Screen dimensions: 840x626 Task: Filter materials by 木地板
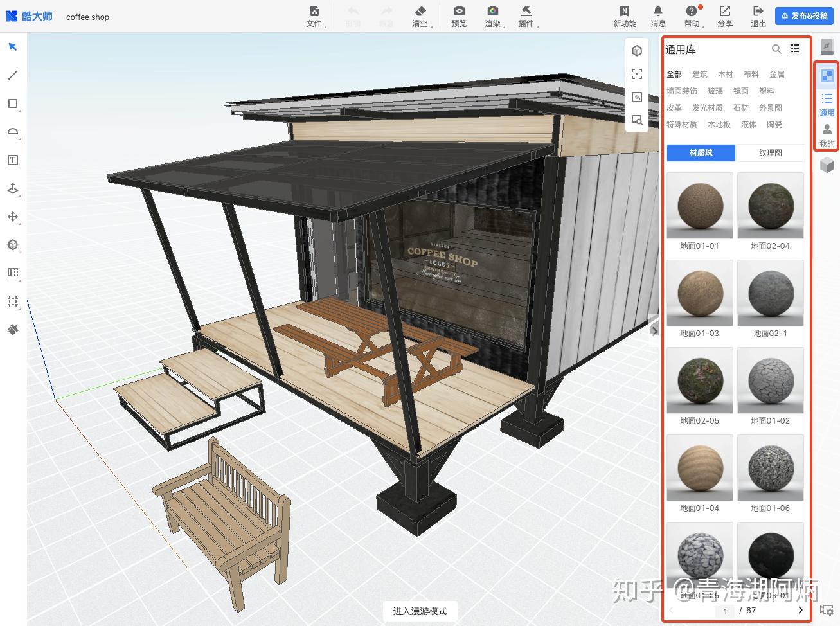719,125
